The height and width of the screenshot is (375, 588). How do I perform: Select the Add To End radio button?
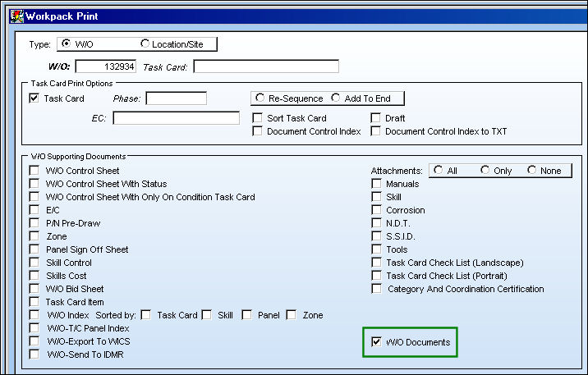tap(336, 98)
